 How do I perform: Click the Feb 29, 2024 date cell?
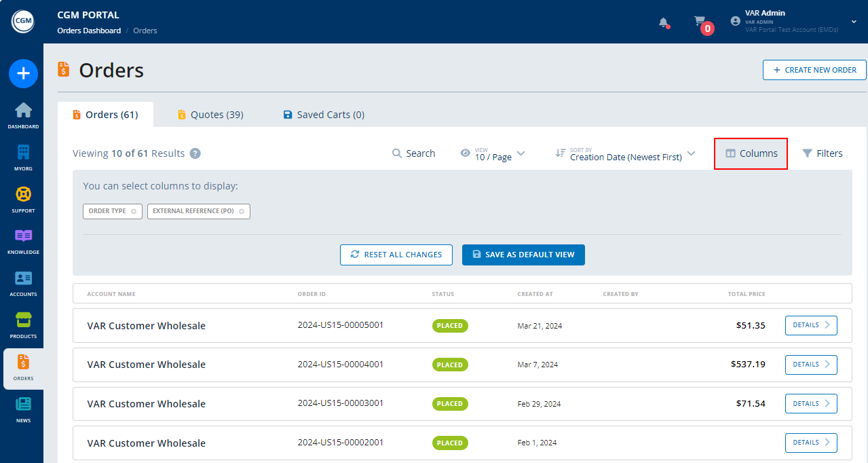(x=539, y=404)
